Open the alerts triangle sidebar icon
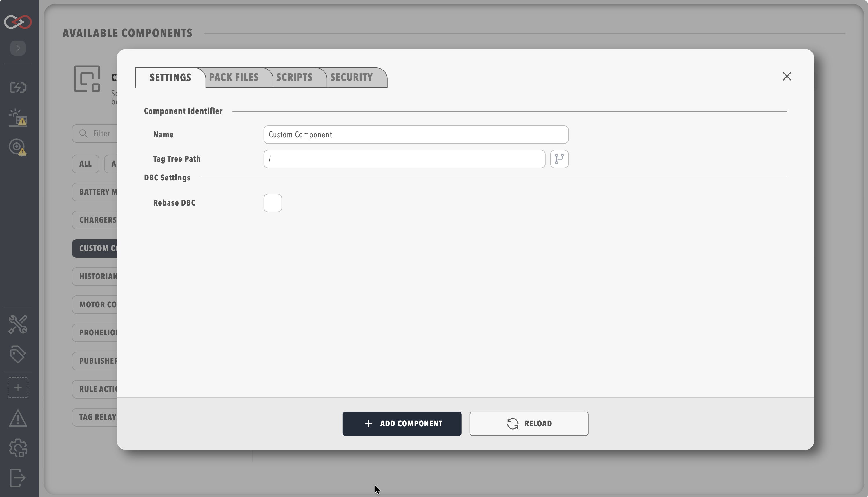Image resolution: width=868 pixels, height=497 pixels. [18, 418]
